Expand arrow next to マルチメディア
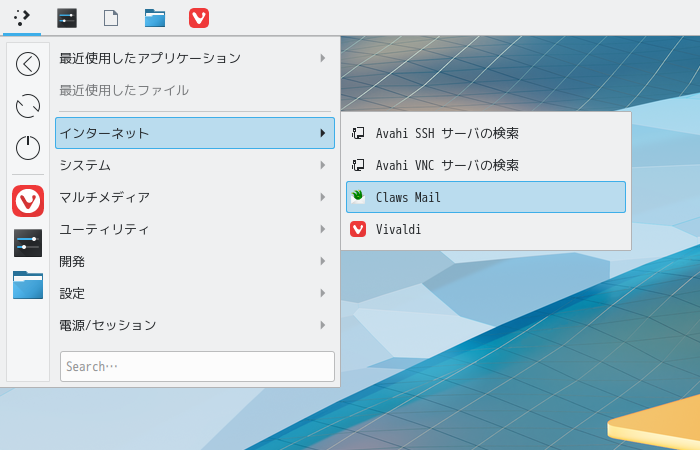700x450 pixels. (323, 197)
